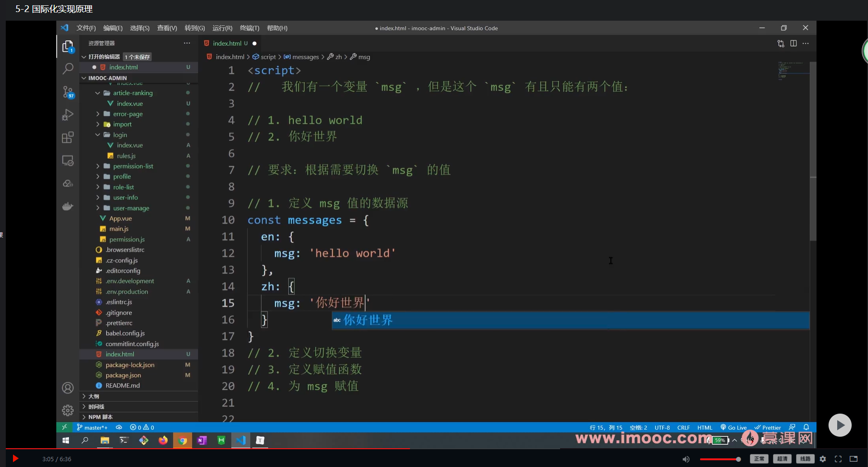Open Chrome from the taskbar
Screen dimensions: 868x467
point(183,440)
